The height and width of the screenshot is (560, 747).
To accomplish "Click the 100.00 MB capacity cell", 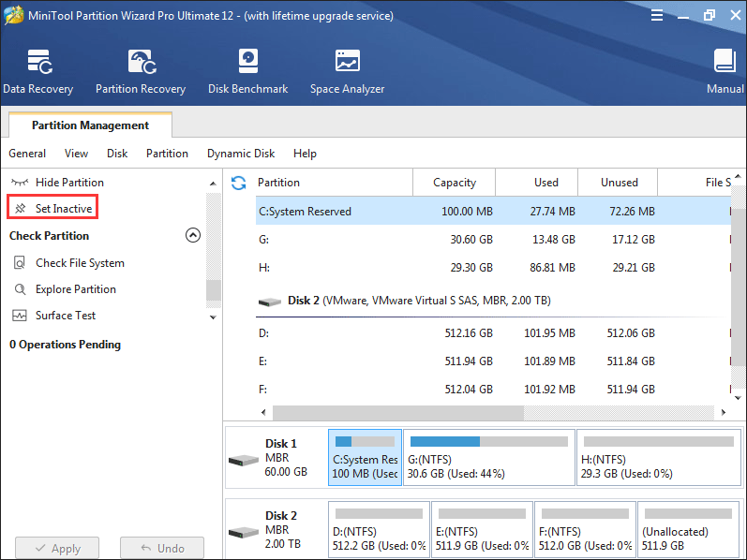I will (467, 211).
